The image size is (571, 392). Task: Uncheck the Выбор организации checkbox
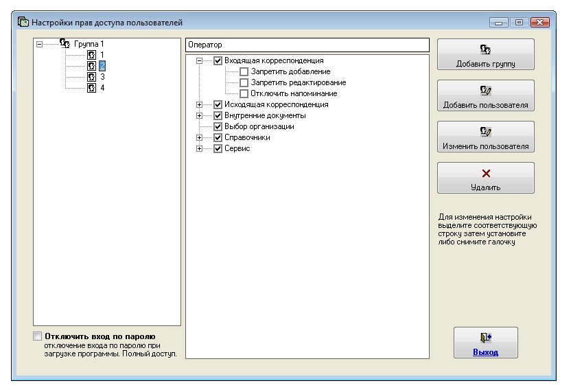point(218,127)
